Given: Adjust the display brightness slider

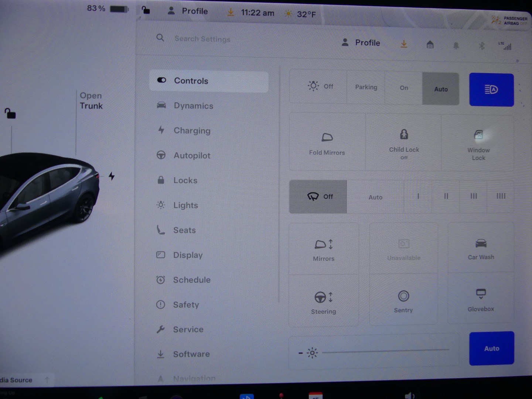Looking at the screenshot, I should coord(385,351).
